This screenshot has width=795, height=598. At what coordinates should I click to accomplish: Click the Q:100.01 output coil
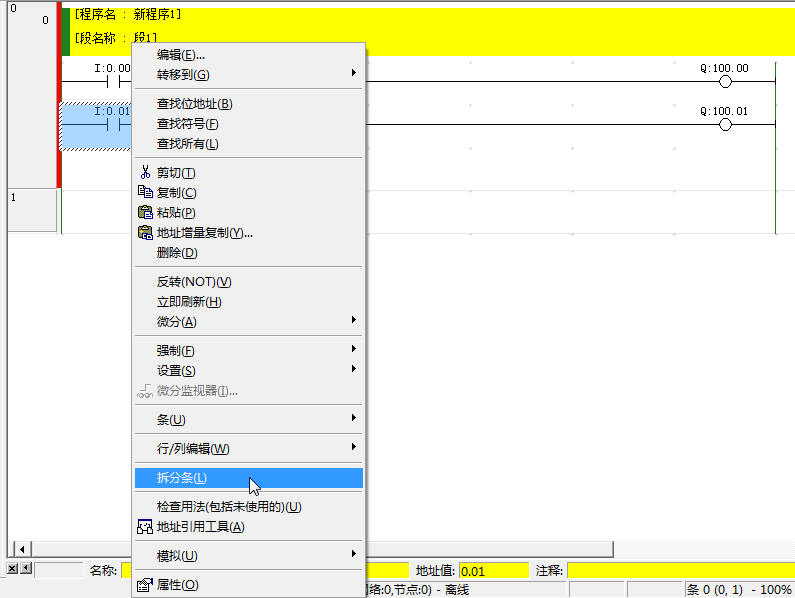[x=725, y=125]
